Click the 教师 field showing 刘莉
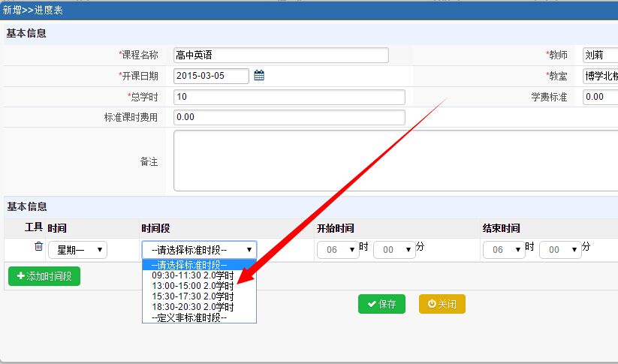Screen dimensions: 618x364 pyautogui.click(x=600, y=55)
